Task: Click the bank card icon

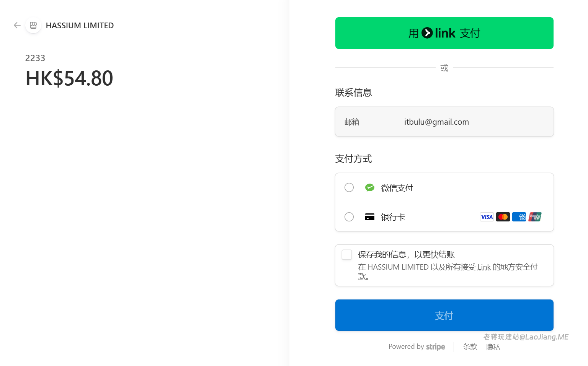Action: 369,217
